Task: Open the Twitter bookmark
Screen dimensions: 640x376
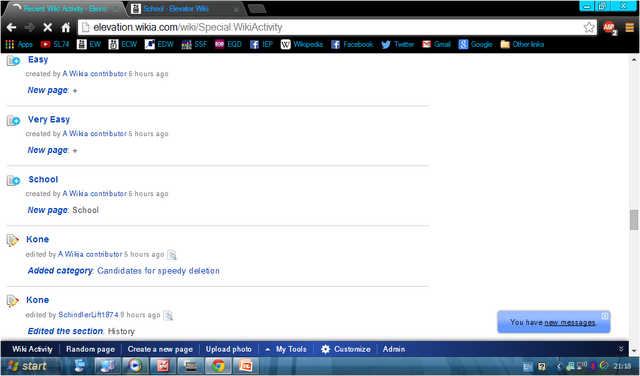Action: click(x=398, y=44)
